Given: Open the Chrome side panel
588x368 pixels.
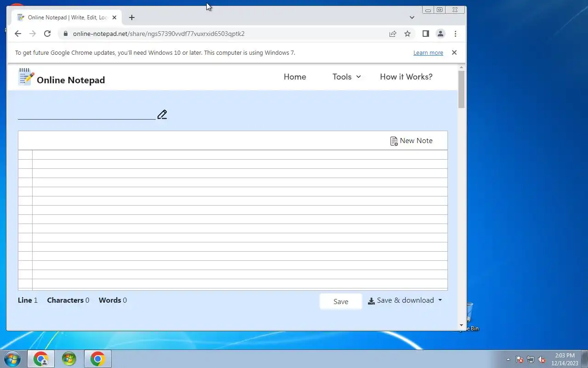Looking at the screenshot, I should [425, 34].
